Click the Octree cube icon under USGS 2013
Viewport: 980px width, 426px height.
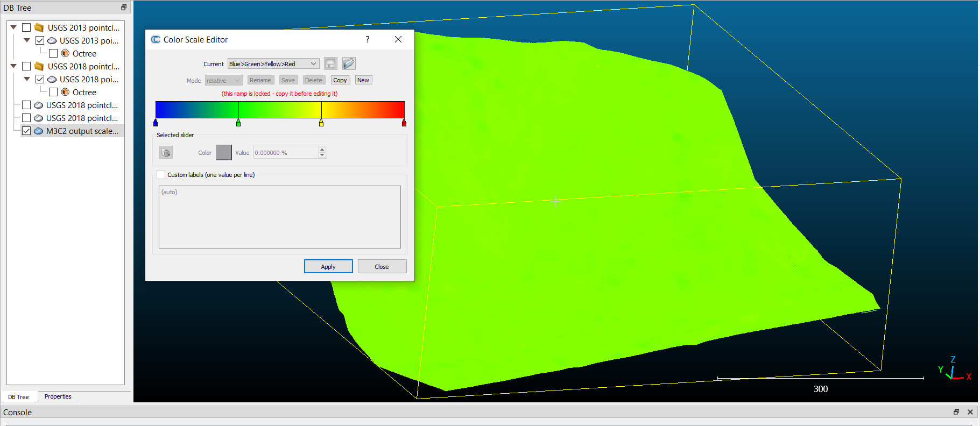[x=65, y=54]
